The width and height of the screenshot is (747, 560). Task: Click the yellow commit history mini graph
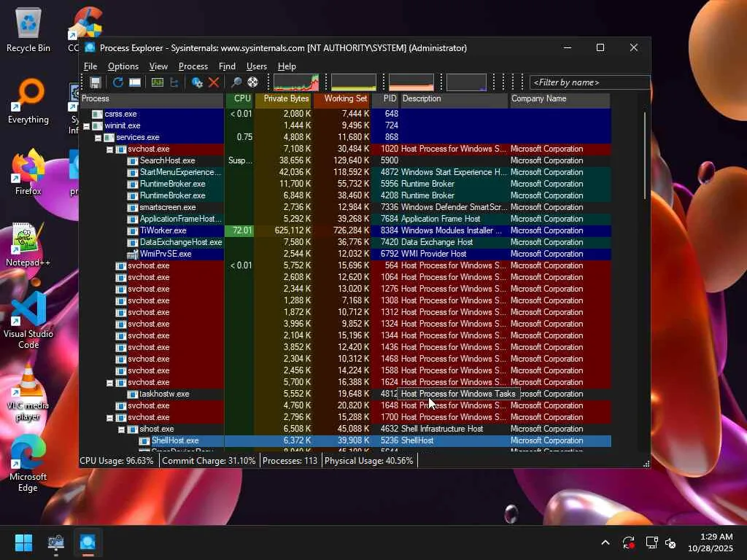[x=354, y=82]
